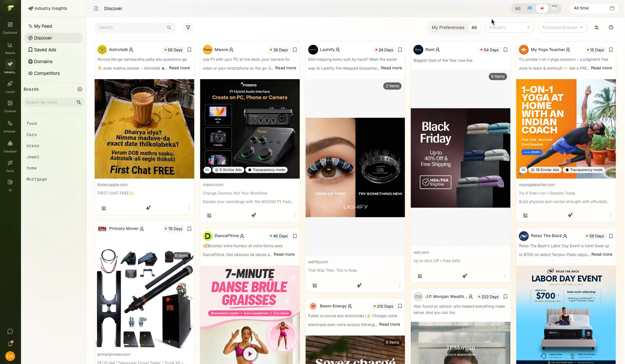The image size is (625, 364).
Task: Open Reports in the left sidebar
Action: (x=10, y=48)
